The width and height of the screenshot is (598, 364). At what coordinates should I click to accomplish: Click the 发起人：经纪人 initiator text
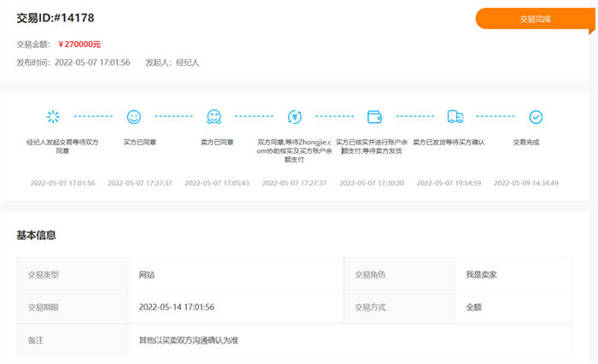pos(173,62)
